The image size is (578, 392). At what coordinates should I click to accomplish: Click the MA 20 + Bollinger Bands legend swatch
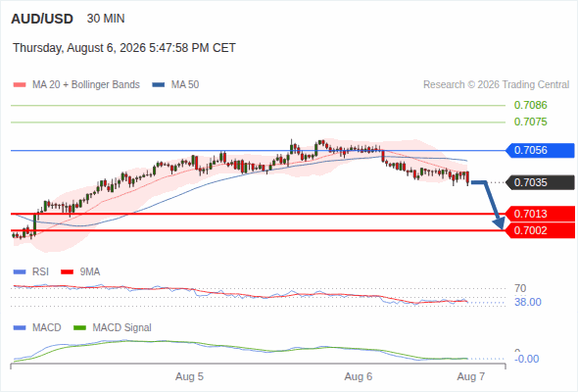pyautogui.click(x=20, y=85)
